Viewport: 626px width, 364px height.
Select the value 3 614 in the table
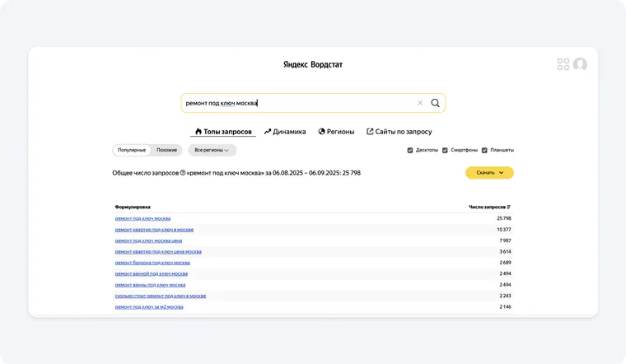tap(505, 252)
